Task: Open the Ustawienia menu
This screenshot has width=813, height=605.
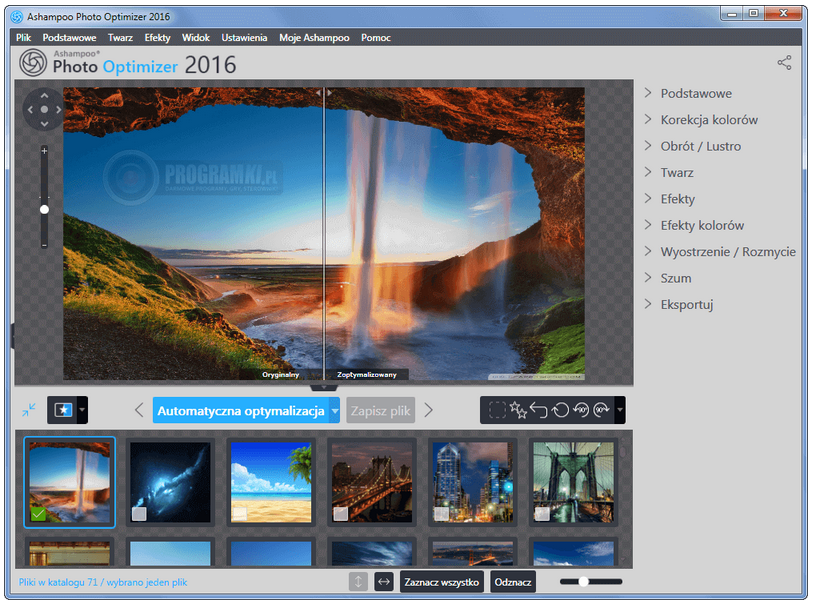Action: coord(244,37)
